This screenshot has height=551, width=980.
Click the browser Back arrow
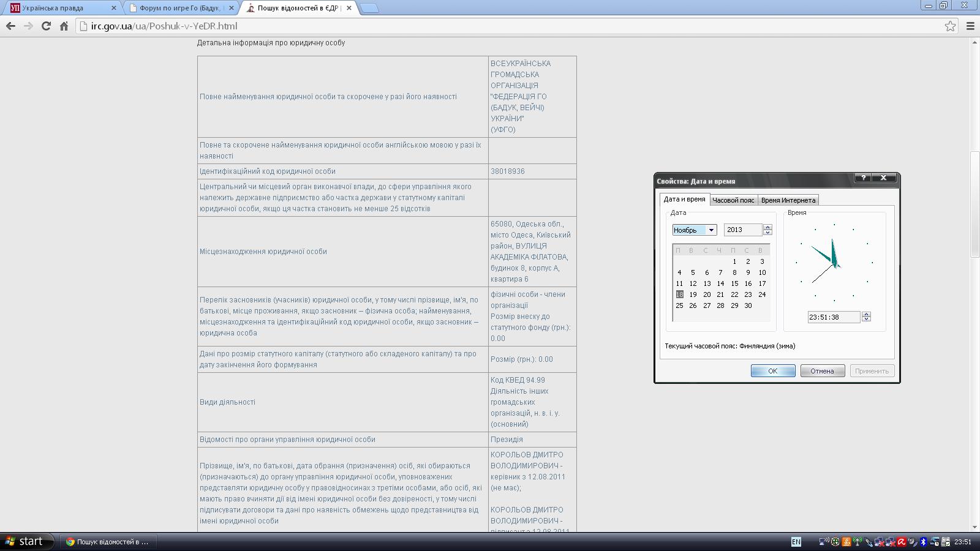[10, 26]
